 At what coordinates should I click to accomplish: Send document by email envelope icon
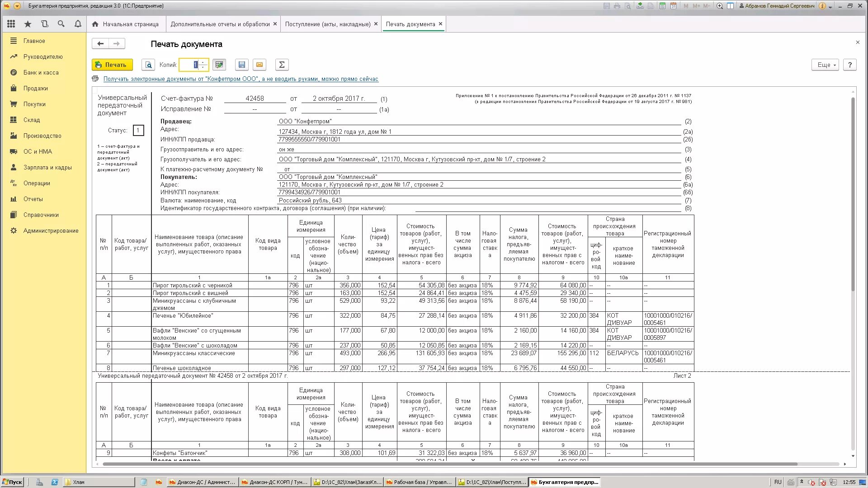[259, 65]
